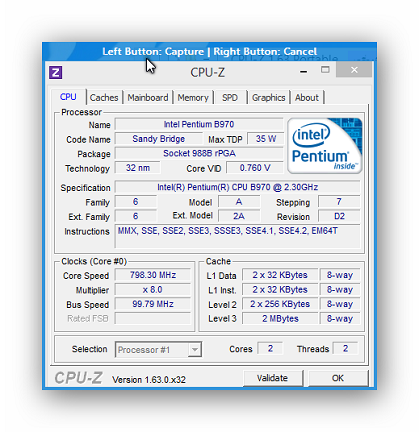Switch to the Caches tab
Viewport: 419px width, 432px height.
tap(104, 98)
